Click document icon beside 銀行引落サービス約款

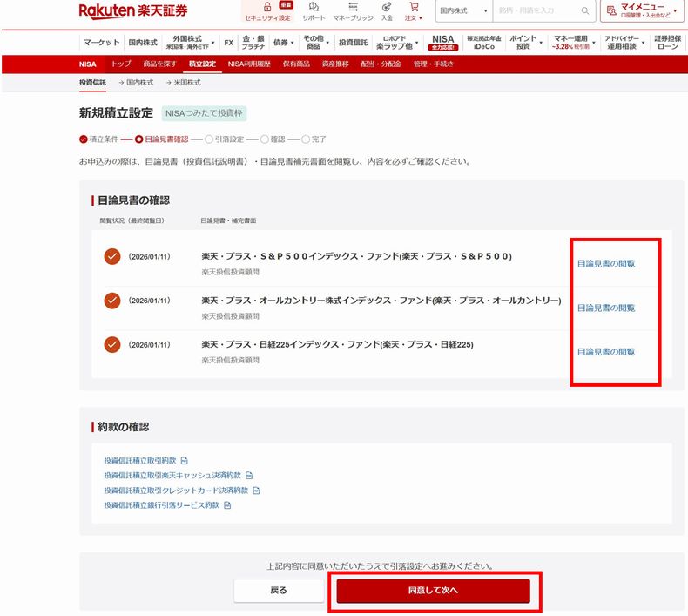tap(227, 505)
